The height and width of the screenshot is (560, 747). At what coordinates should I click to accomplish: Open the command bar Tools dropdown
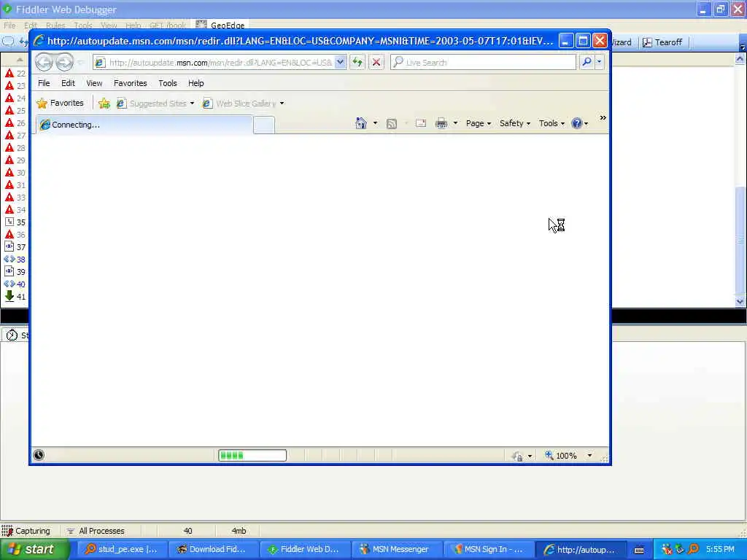pos(551,123)
